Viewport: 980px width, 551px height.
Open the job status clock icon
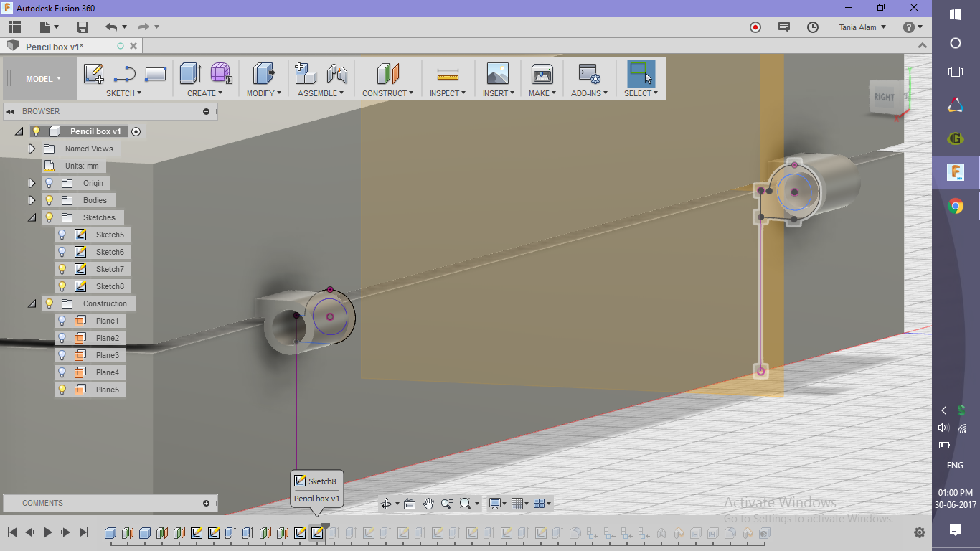[813, 27]
